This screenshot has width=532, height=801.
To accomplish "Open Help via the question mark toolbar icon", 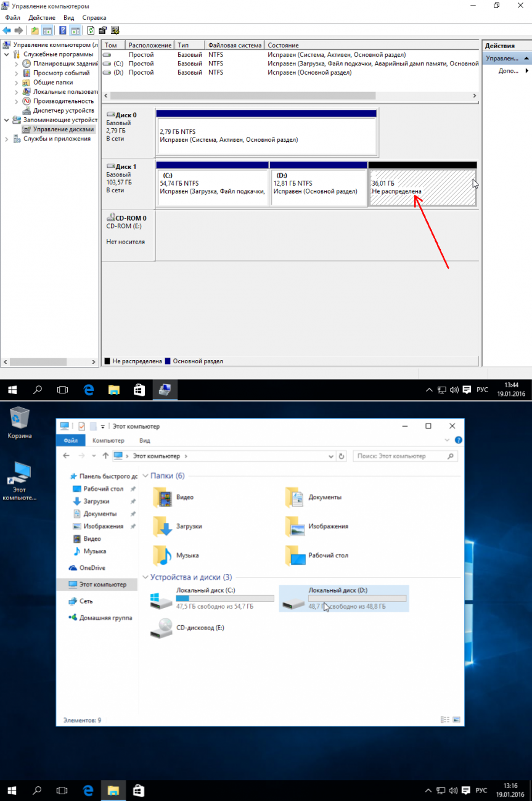I will coord(63,30).
